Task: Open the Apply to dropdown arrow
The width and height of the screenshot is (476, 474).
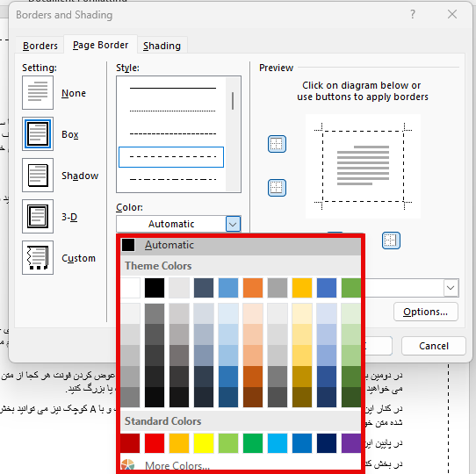Action: point(451,288)
